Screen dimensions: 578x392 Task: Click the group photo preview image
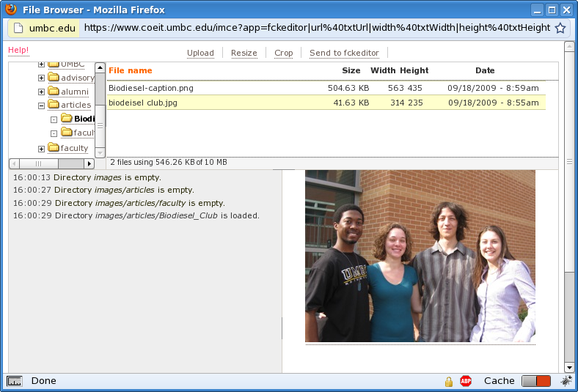click(x=420, y=256)
